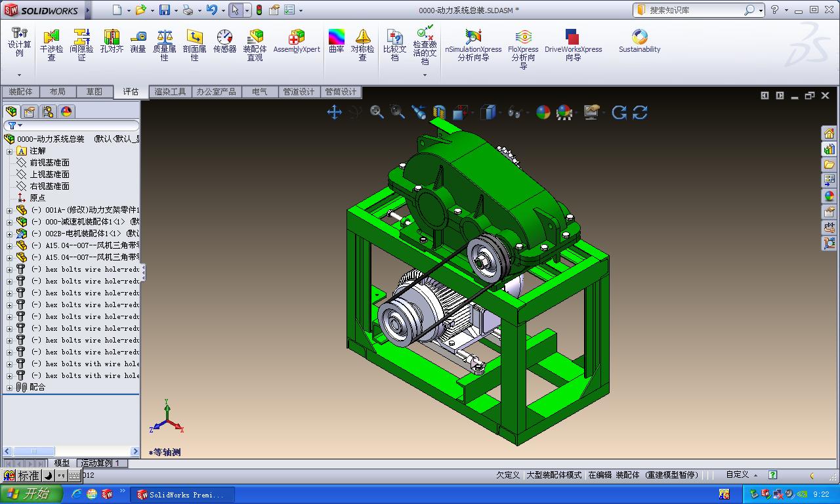Run the AssemblyXpert tool

297,41
